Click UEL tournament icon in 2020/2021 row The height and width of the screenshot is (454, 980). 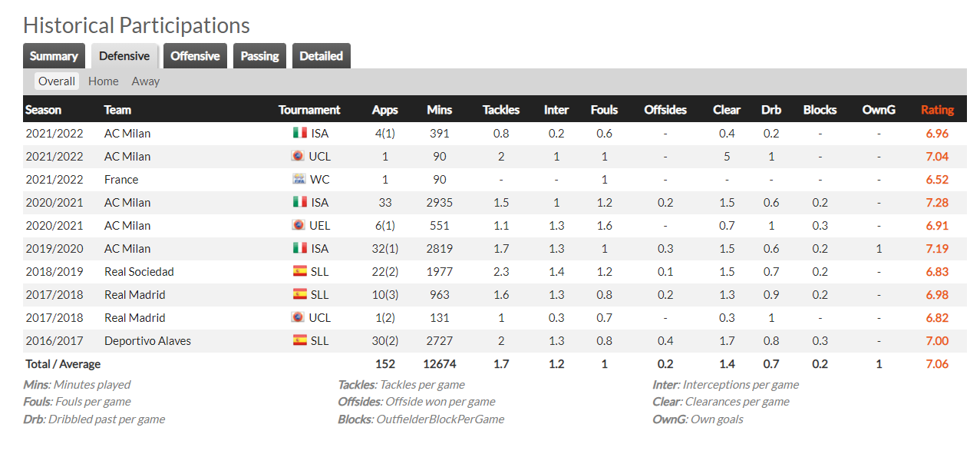click(299, 225)
